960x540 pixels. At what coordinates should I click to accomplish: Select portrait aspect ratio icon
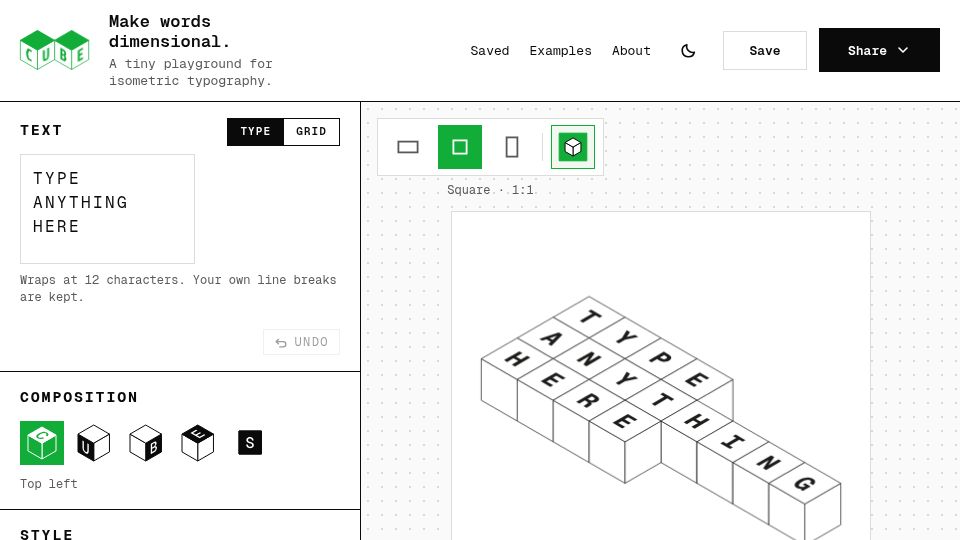pos(512,147)
